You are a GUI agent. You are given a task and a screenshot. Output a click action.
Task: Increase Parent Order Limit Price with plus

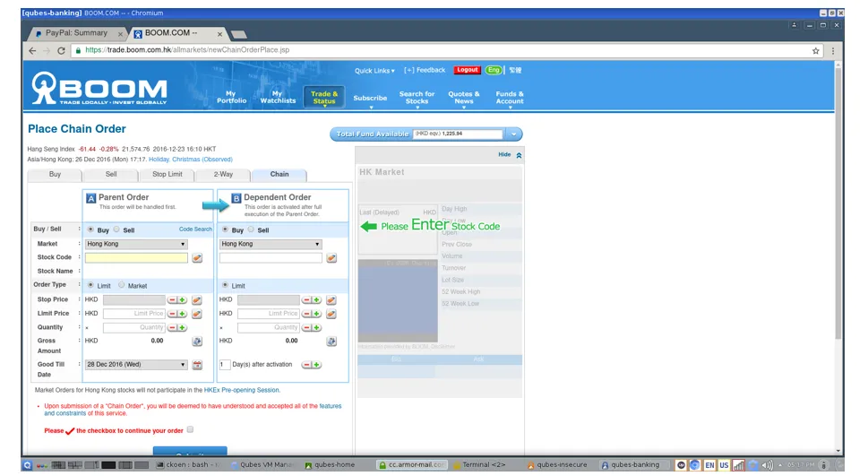[182, 314]
